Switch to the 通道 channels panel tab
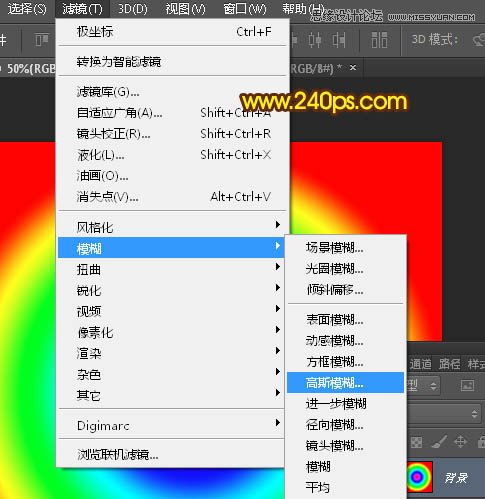This screenshot has width=485, height=499. pos(420,364)
